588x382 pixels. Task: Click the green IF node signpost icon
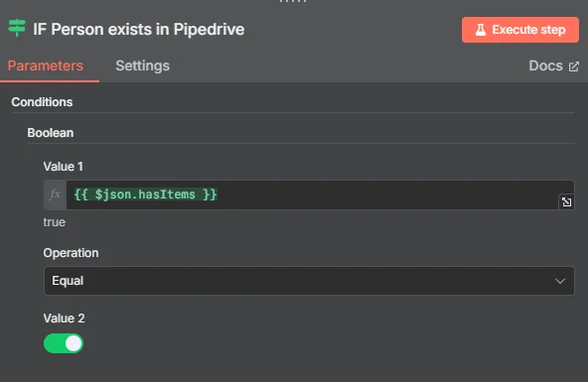(x=17, y=28)
